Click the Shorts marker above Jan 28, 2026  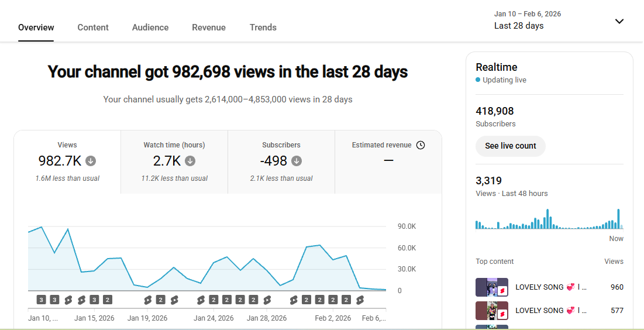[267, 300]
